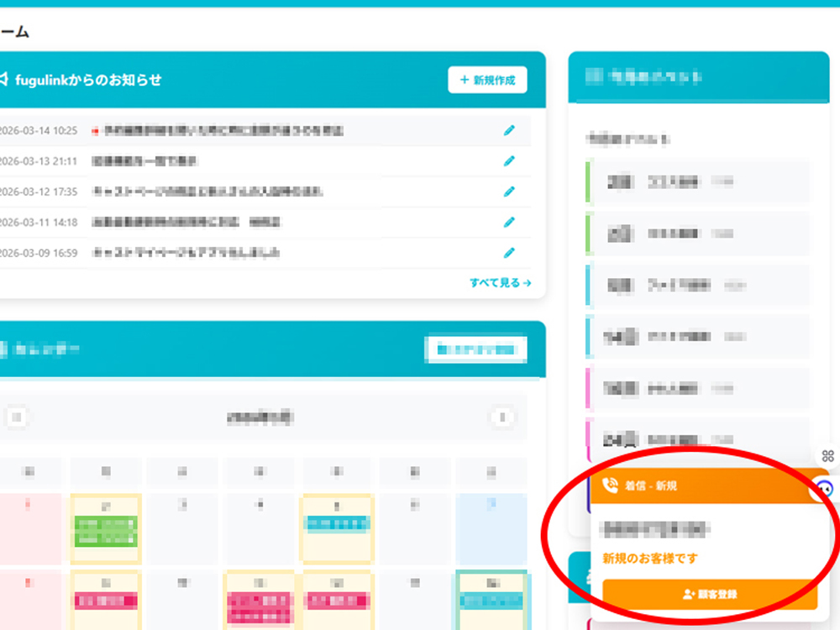Click the 新規作成 button
This screenshot has width=840, height=630.
coord(487,80)
